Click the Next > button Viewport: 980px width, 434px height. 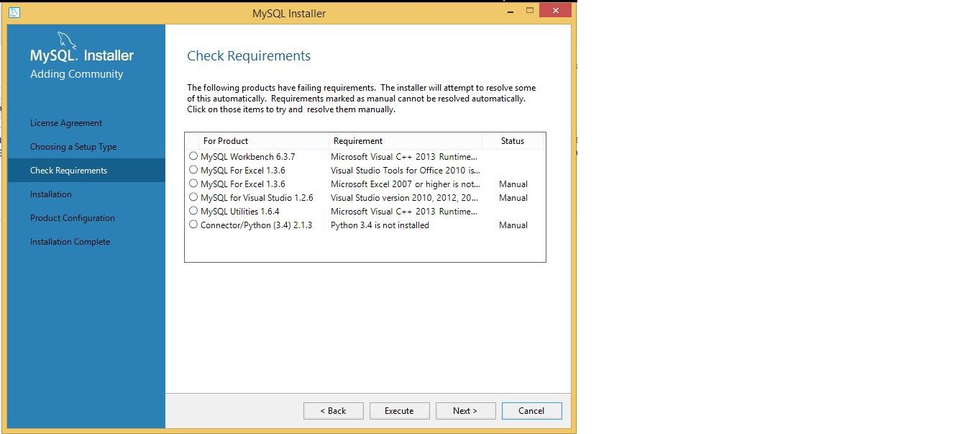click(465, 411)
